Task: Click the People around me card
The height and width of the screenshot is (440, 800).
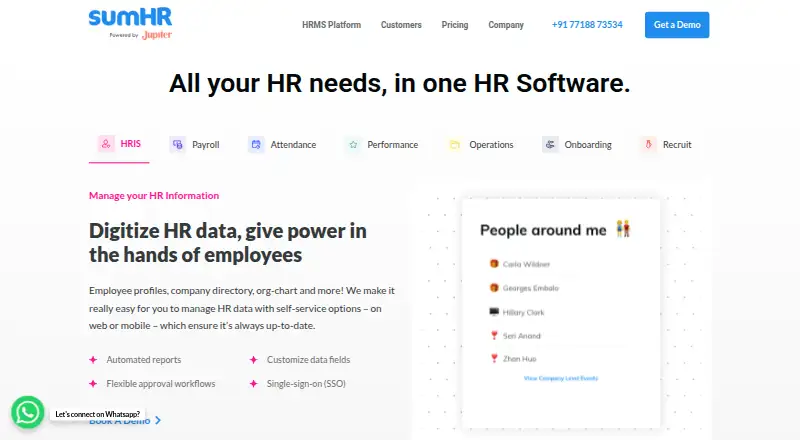Action: [561, 312]
